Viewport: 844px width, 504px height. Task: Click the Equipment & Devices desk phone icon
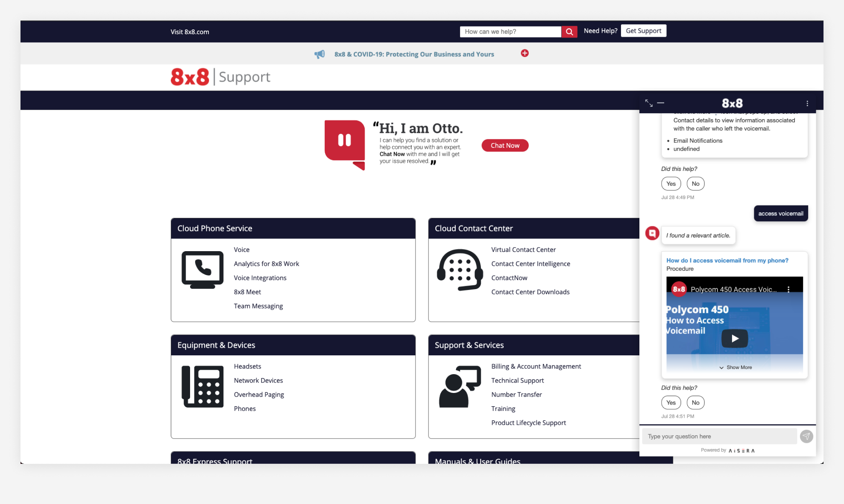coord(202,387)
